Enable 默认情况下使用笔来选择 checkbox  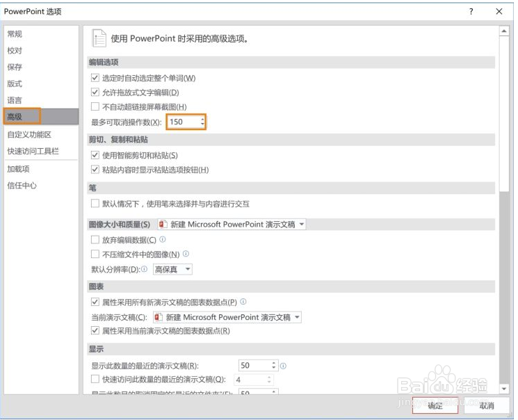[95, 203]
